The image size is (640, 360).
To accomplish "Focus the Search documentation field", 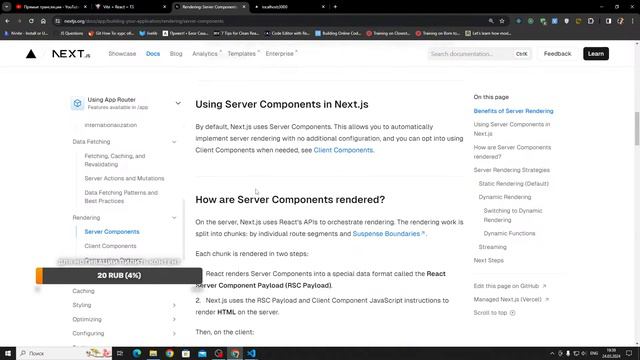I will coord(480,53).
